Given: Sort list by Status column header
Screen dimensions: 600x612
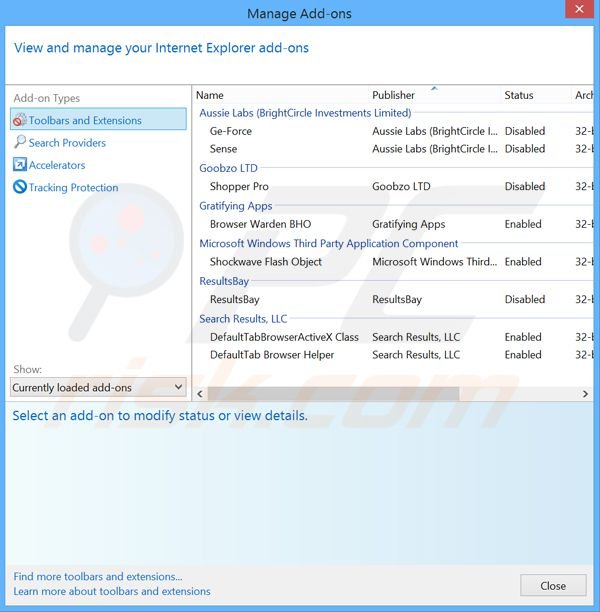Looking at the screenshot, I should (x=536, y=95).
